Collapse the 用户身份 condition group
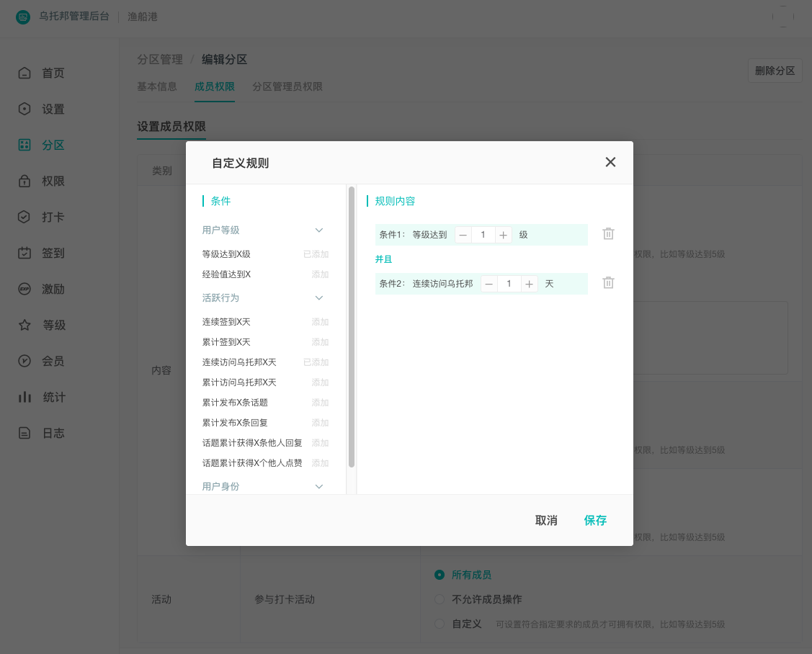812x654 pixels. click(319, 486)
